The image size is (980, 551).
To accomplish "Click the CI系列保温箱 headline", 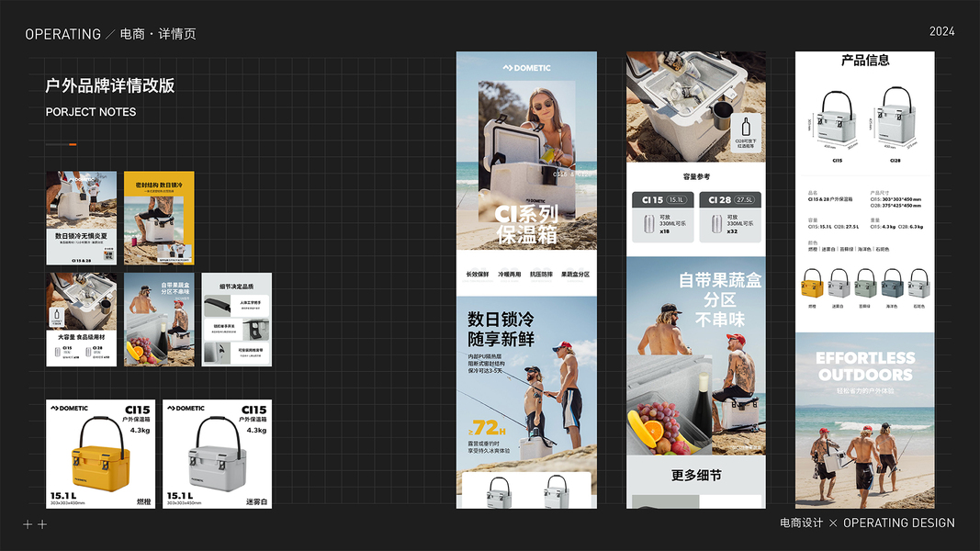I will pos(526,224).
